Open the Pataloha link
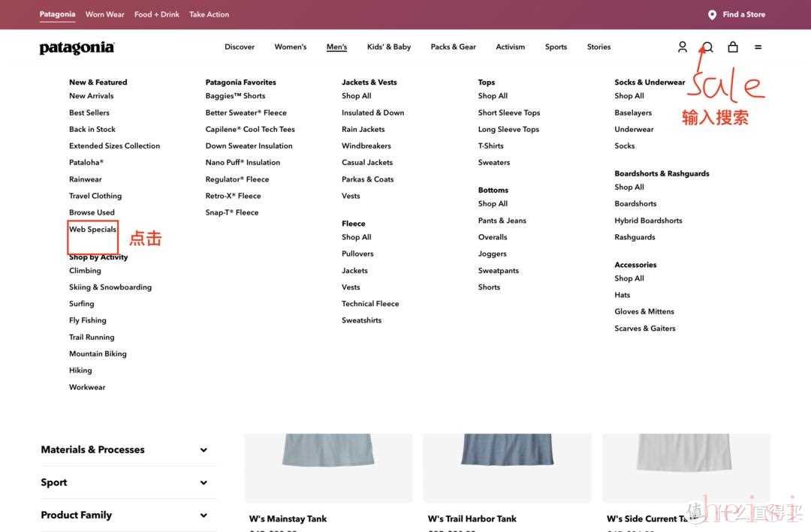The height and width of the screenshot is (532, 811). (86, 162)
